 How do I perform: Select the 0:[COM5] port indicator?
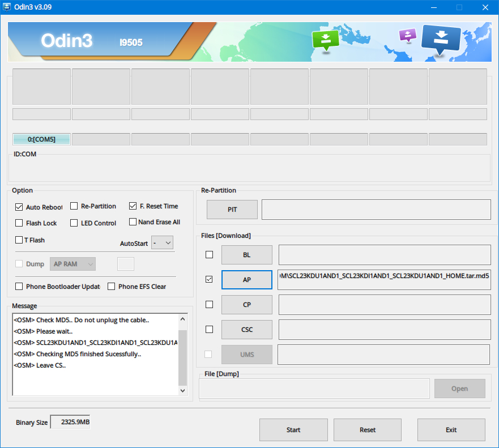click(x=41, y=139)
